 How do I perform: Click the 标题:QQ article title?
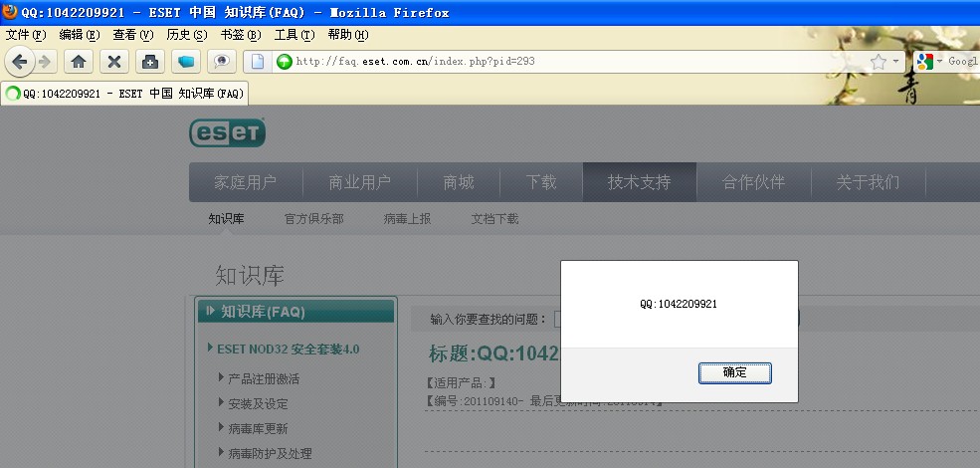coord(493,353)
